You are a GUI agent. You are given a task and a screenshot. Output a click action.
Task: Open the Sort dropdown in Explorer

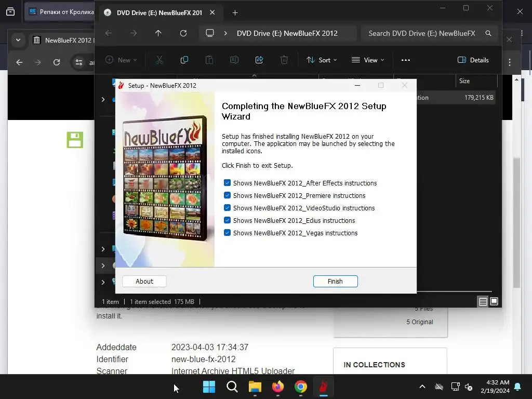[322, 60]
